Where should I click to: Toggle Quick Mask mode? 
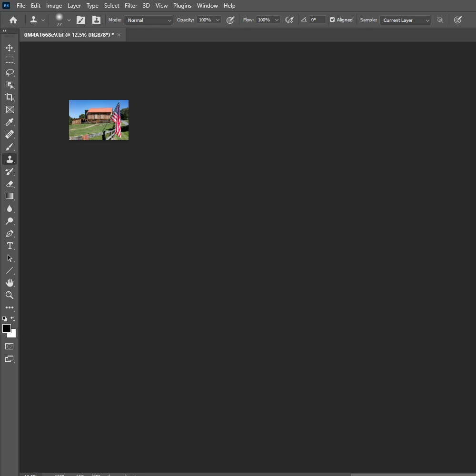click(x=10, y=347)
